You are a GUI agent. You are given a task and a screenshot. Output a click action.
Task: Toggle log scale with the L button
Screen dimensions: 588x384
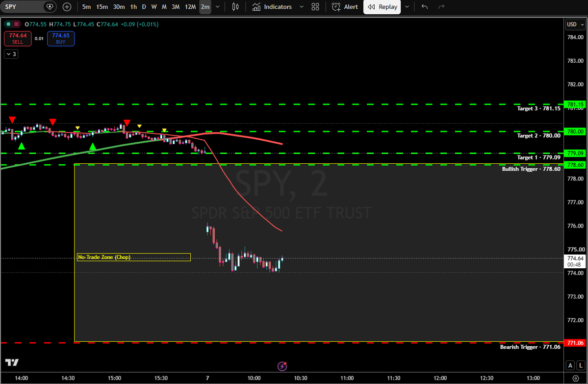[581, 365]
